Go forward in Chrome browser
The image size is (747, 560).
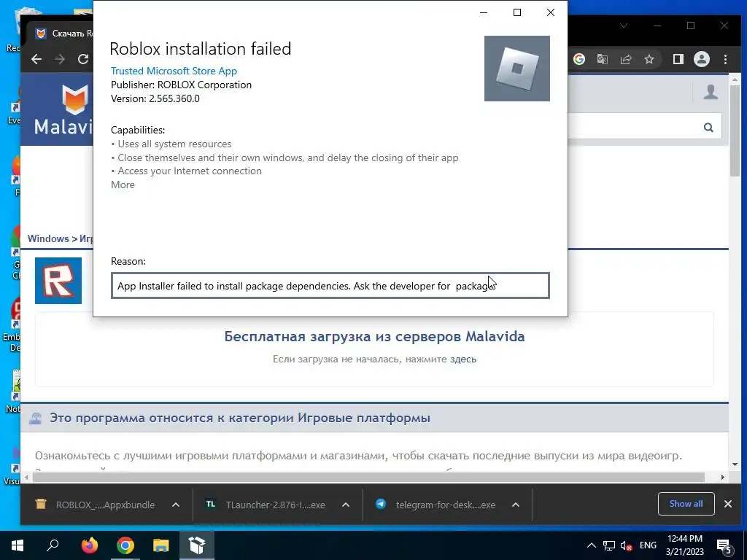(x=60, y=59)
